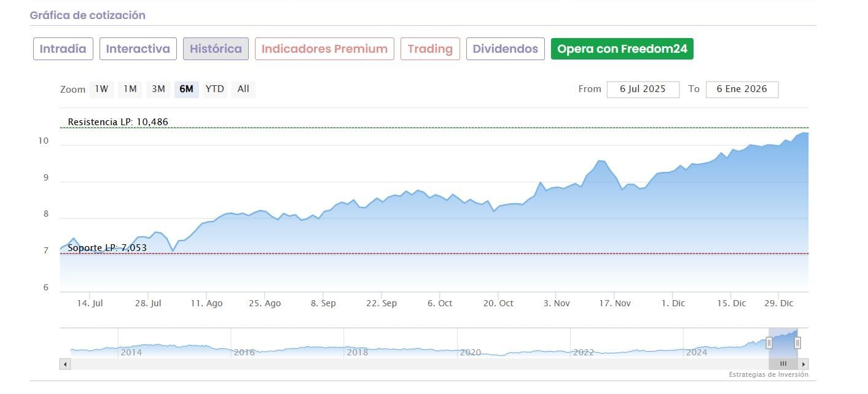Screen dimensions: 868x394
Task: Click the navigator scroll left arrow
Action: coord(65,364)
